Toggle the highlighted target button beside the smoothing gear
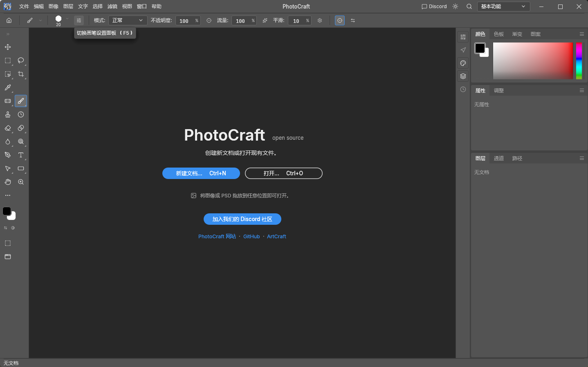 (340, 20)
